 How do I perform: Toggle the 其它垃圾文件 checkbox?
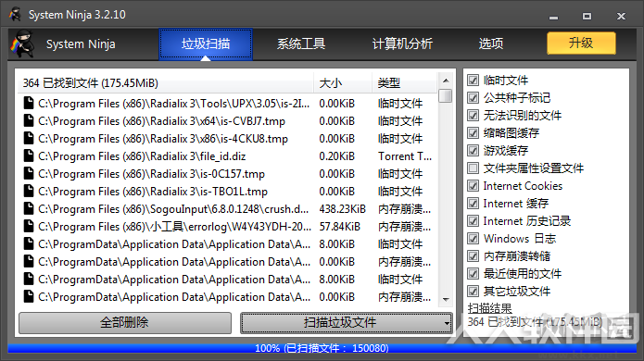[x=474, y=292]
